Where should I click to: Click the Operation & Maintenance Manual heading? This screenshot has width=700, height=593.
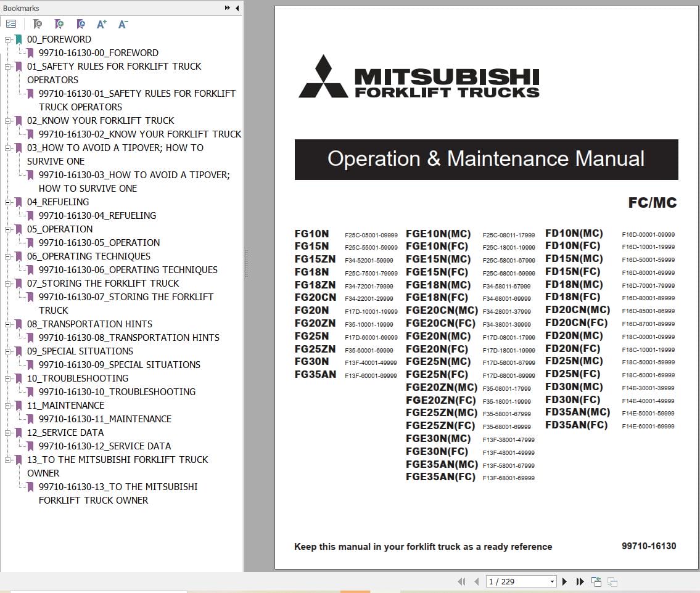click(x=486, y=159)
